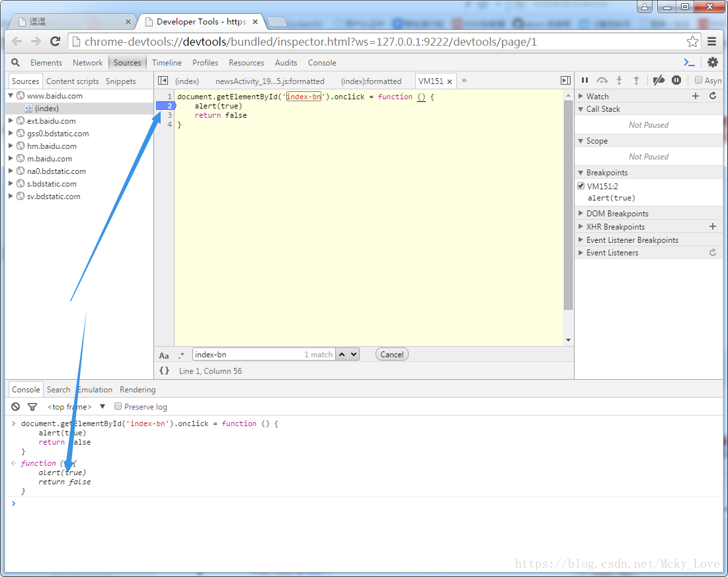Close the VM151 editor tab
The image size is (728, 577).
[450, 81]
